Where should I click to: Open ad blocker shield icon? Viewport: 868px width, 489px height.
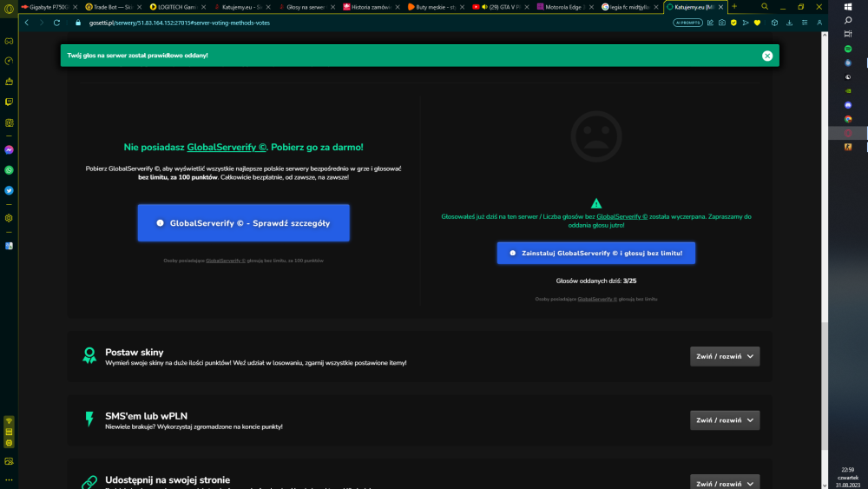pos(733,23)
